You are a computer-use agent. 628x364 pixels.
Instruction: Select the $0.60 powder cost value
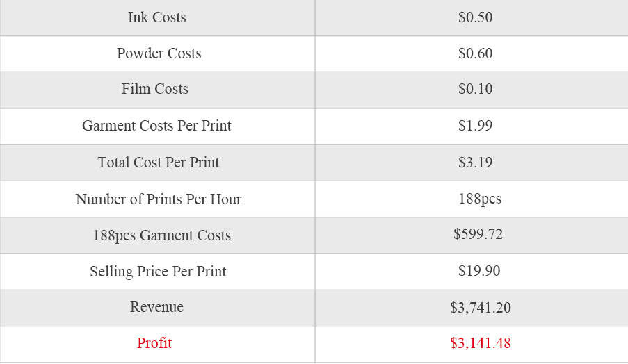(475, 53)
